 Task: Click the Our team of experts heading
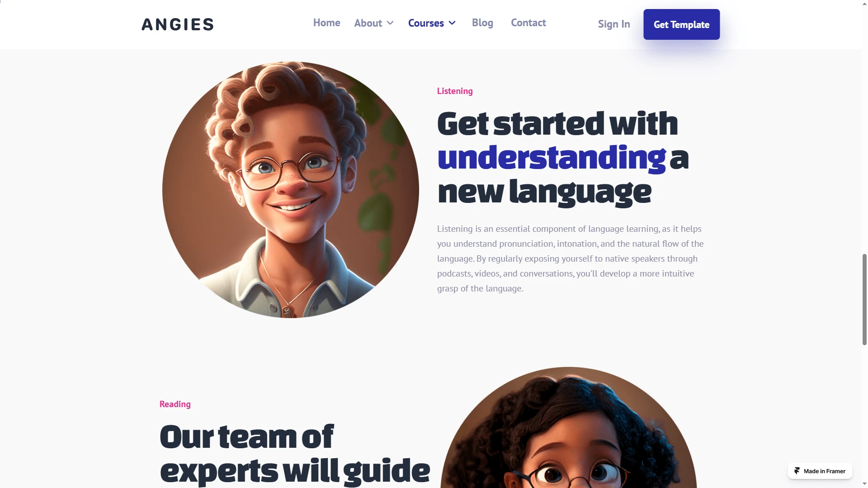point(295,454)
